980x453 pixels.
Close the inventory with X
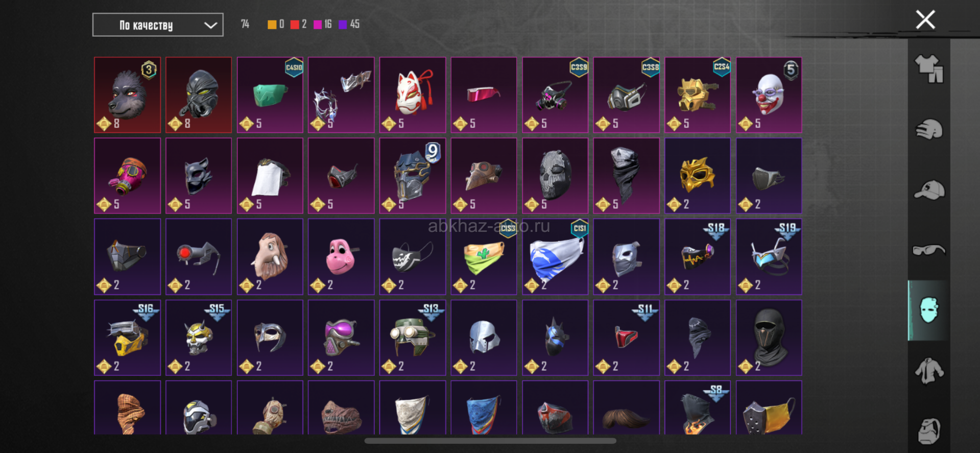(925, 20)
